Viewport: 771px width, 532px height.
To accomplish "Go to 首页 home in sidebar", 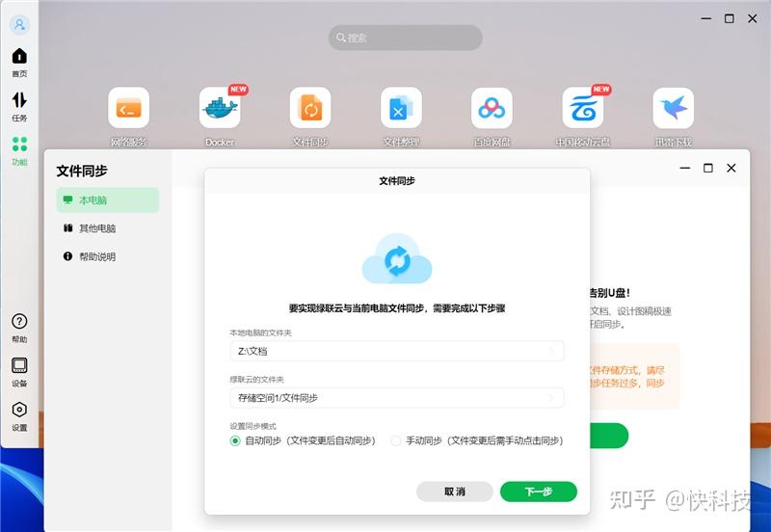I will 19,63.
